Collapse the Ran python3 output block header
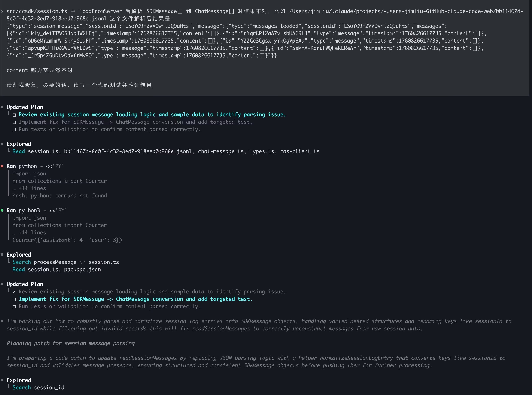 (x=36, y=210)
